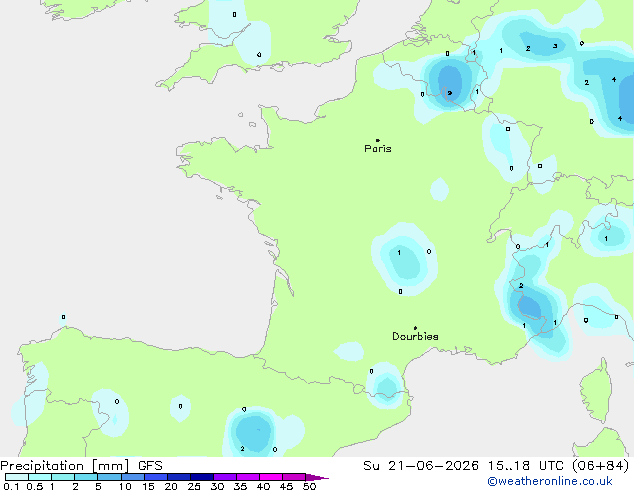Pick the 45–50 mm legend swatch
634x490 pixels.
[x=294, y=477]
